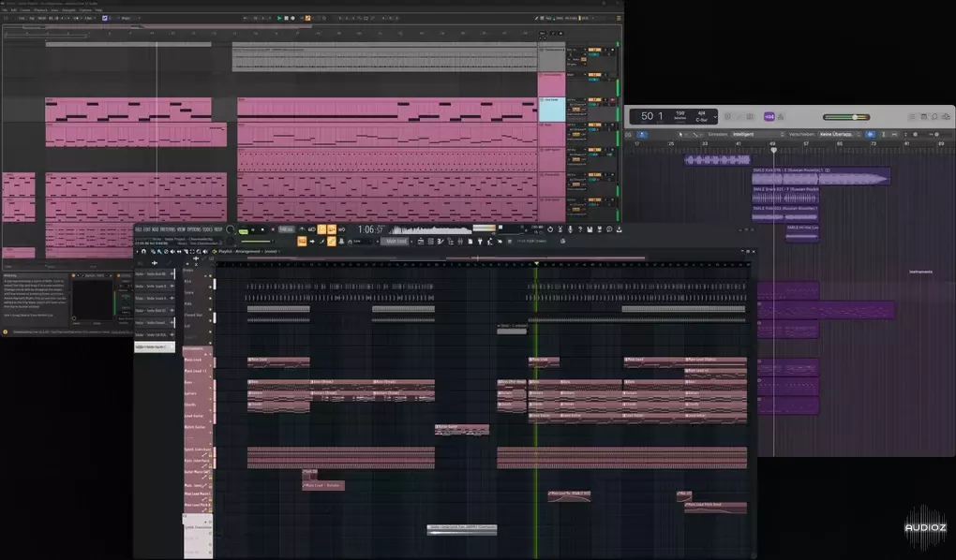Image resolution: width=956 pixels, height=560 pixels.
Task: Open FL Studio Line snap dropdown
Action: coord(364,242)
